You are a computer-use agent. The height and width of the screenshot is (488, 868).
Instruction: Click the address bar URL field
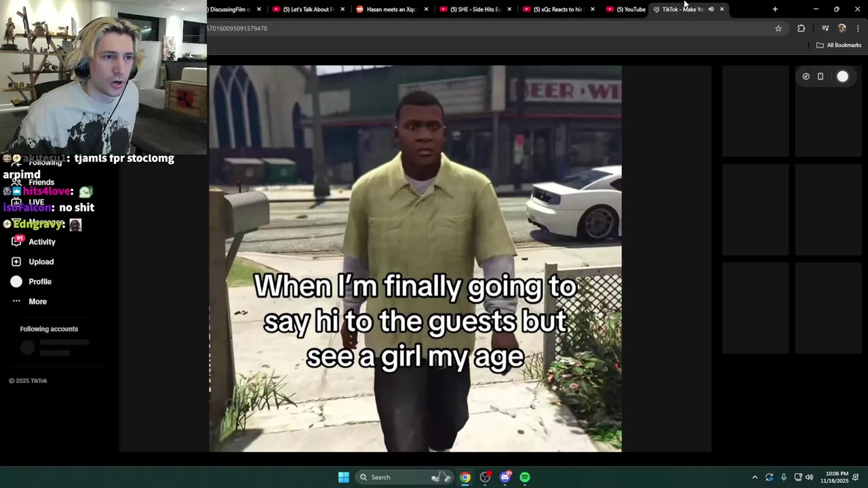coord(488,28)
